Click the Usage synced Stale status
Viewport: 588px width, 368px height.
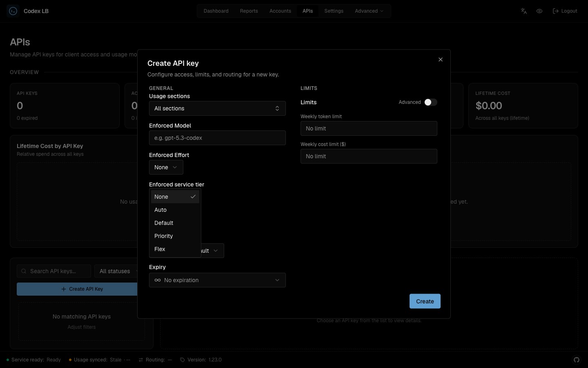pos(99,360)
